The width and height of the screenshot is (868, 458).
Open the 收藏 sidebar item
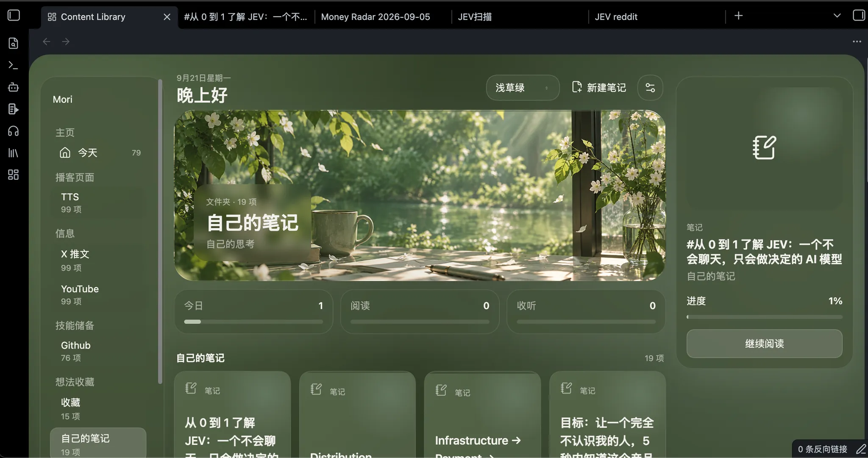(x=98, y=408)
